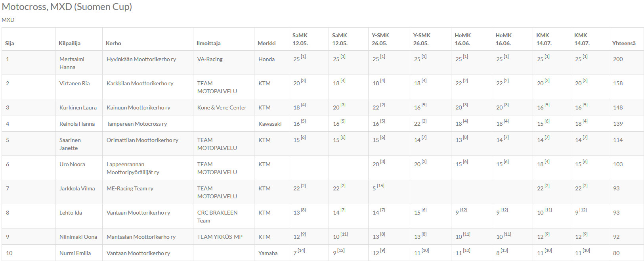Click club Karkkilan Moottorikerho ry
This screenshot has height=261, width=644.
[140, 83]
